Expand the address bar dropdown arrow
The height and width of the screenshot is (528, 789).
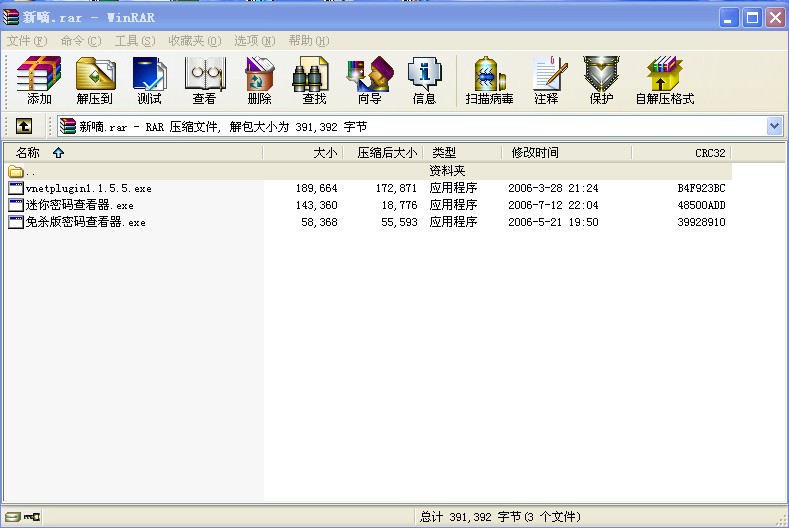click(x=774, y=126)
